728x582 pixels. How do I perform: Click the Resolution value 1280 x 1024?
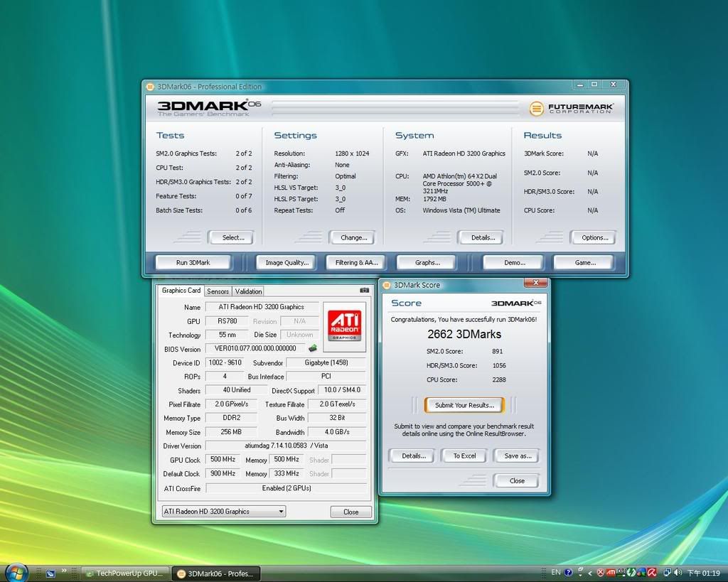click(352, 153)
